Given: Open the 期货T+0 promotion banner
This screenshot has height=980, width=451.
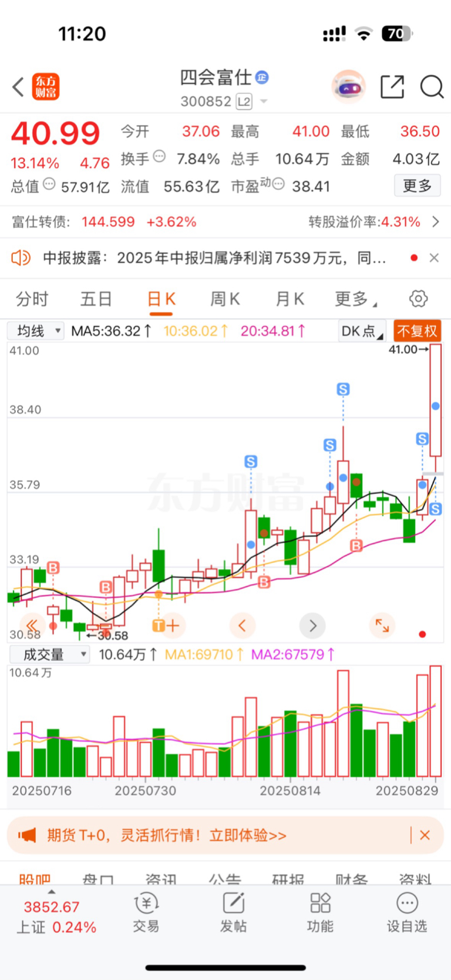Looking at the screenshot, I should (x=225, y=835).
